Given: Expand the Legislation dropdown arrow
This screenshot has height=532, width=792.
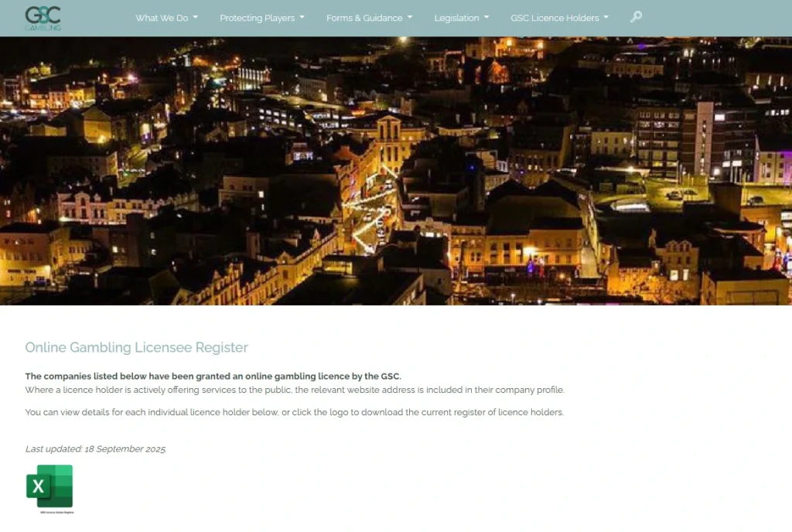Looking at the screenshot, I should [x=486, y=17].
